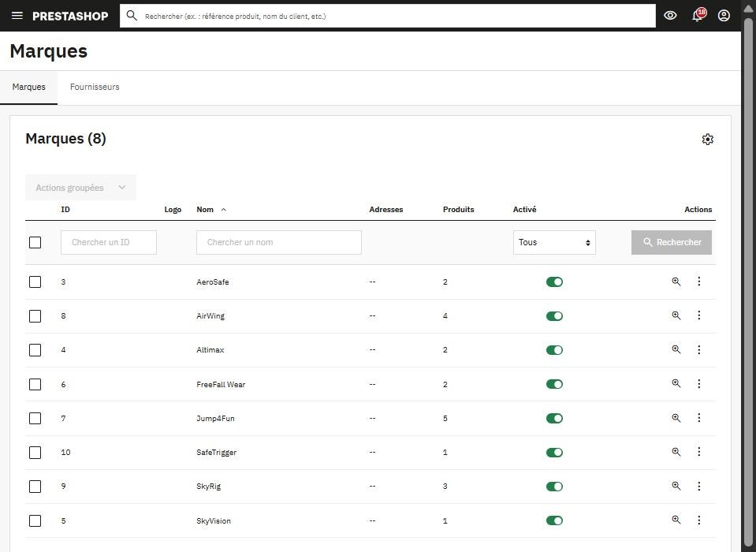Image resolution: width=756 pixels, height=552 pixels.
Task: Disable the SkyRig brand toggle
Action: pyautogui.click(x=554, y=487)
